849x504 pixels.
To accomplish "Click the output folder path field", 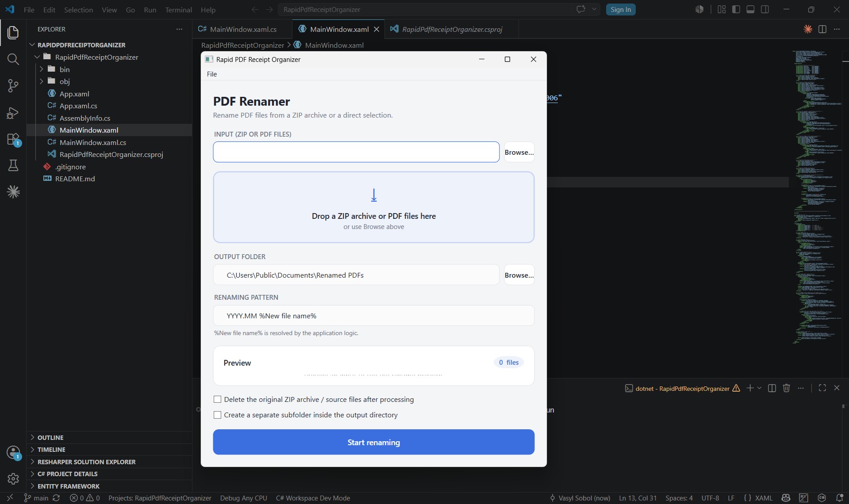I will pyautogui.click(x=356, y=275).
